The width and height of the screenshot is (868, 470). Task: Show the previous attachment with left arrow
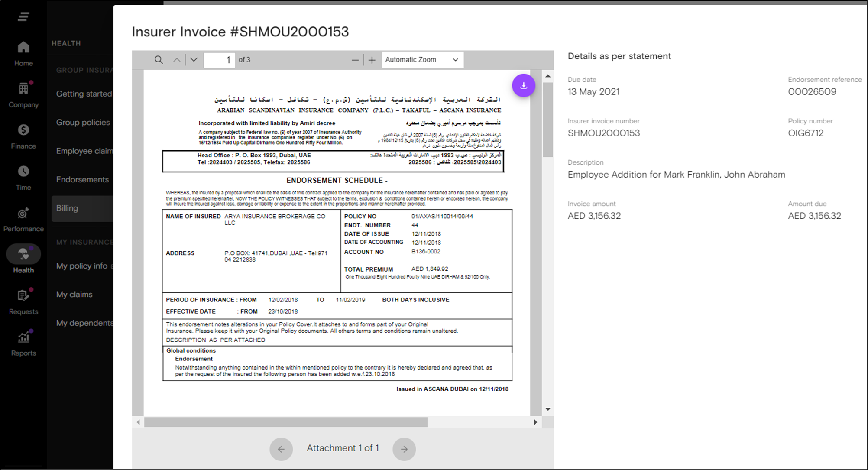click(x=281, y=449)
